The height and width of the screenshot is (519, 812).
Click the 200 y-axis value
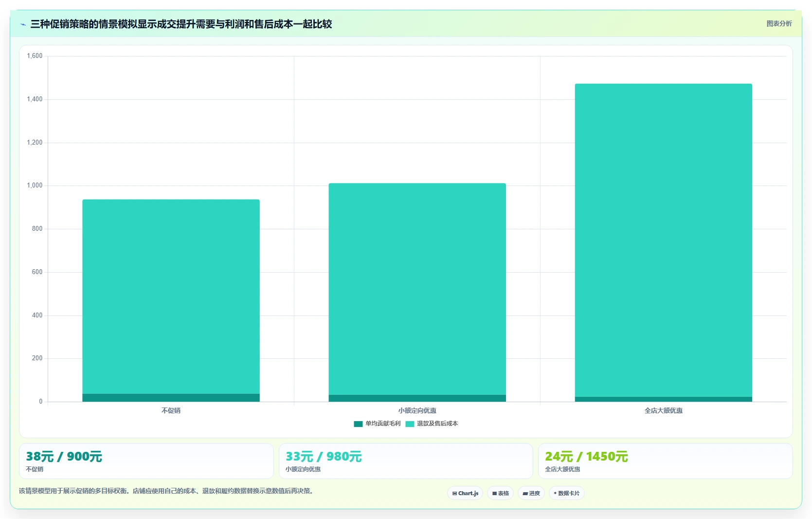coord(37,358)
